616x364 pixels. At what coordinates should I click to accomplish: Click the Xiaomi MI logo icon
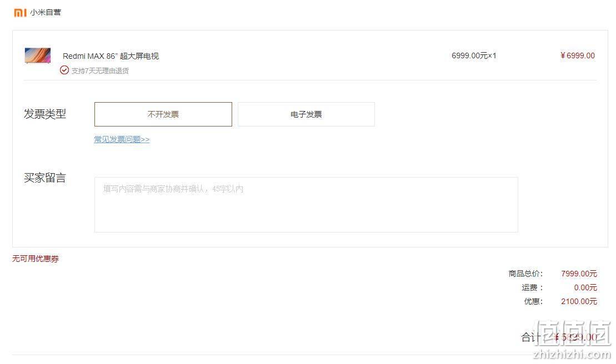pos(20,13)
